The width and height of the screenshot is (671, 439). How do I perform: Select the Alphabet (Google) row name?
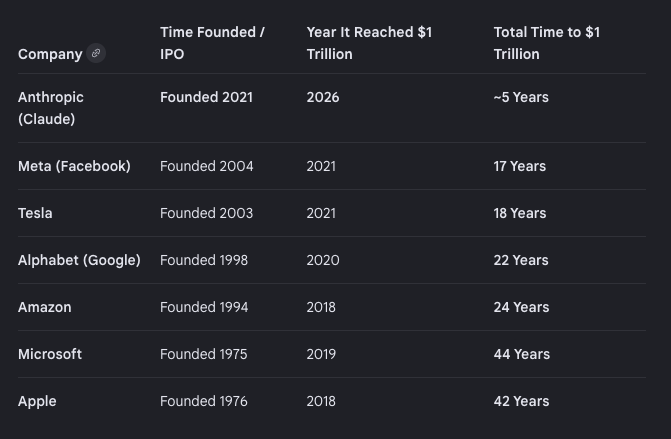pyautogui.click(x=79, y=260)
